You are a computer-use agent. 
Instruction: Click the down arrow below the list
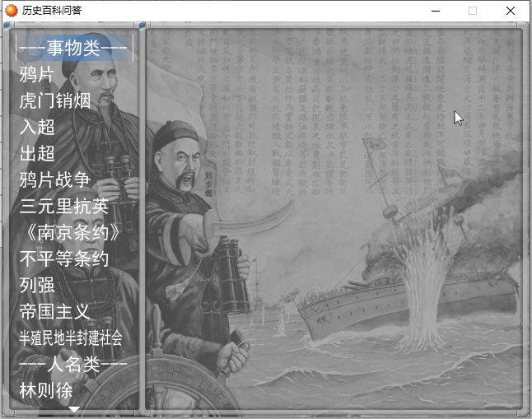tap(74, 409)
